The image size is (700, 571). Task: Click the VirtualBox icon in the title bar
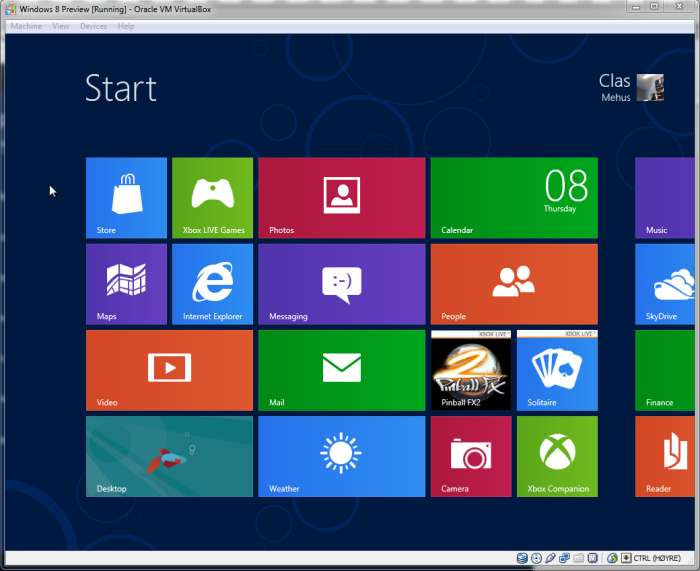pos(11,9)
